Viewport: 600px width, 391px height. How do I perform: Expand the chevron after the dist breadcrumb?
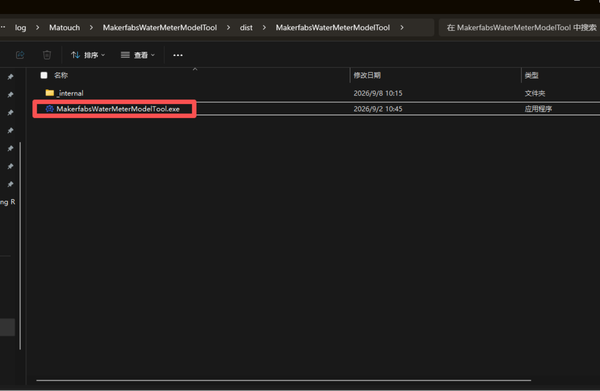(x=264, y=28)
